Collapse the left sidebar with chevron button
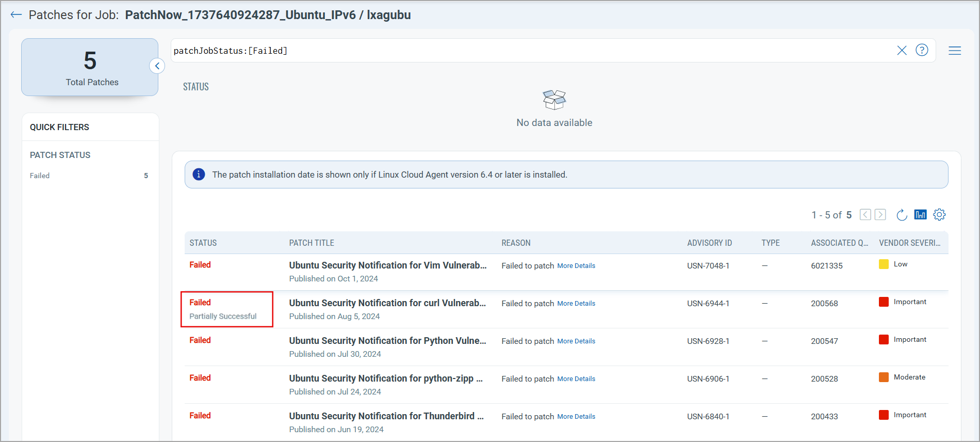980x442 pixels. [x=157, y=66]
